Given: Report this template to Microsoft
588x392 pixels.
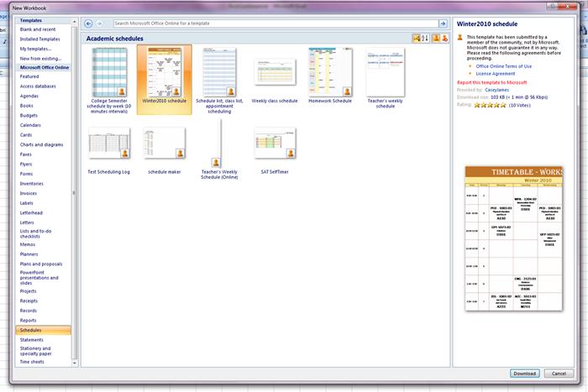Looking at the screenshot, I should click(492, 83).
